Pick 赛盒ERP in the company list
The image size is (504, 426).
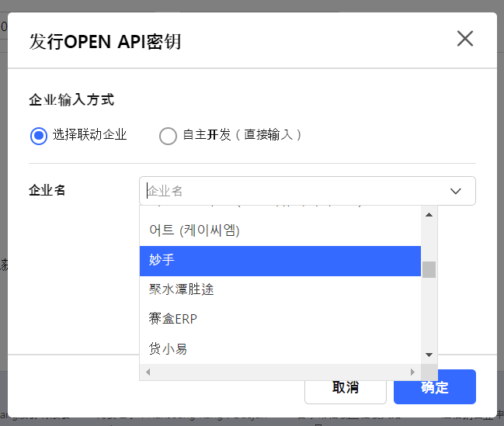point(280,320)
